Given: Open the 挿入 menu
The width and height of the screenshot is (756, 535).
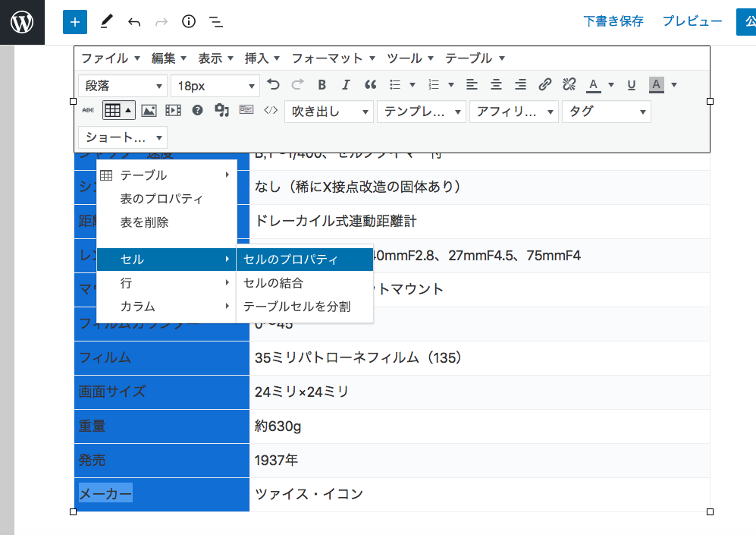Looking at the screenshot, I should click(262, 58).
